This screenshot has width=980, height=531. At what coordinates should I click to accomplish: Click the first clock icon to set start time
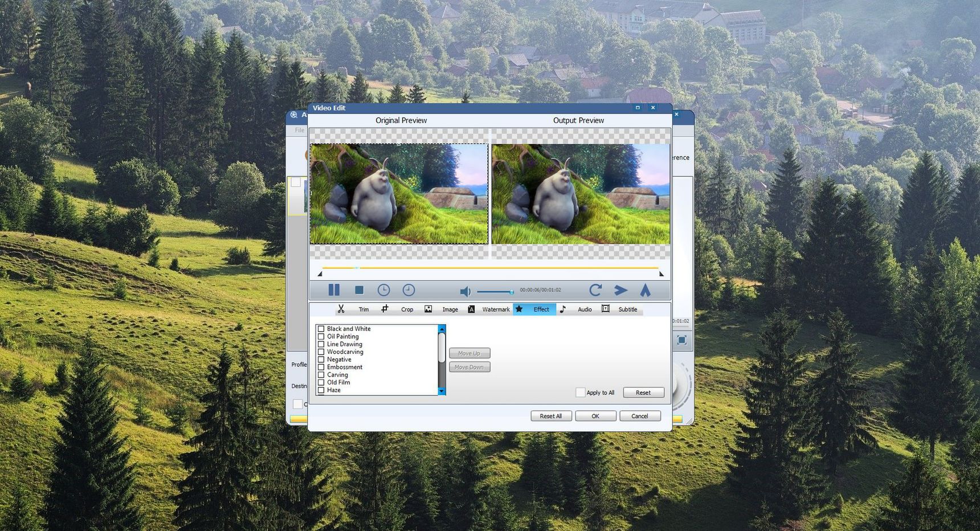point(384,290)
